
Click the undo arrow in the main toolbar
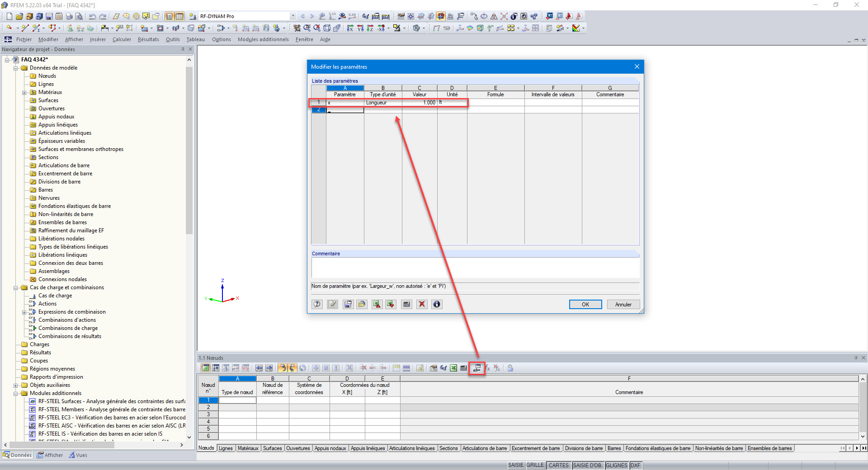(x=92, y=16)
